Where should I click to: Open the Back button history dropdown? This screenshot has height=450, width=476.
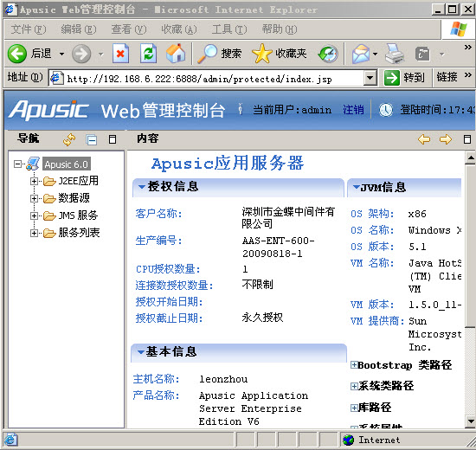pyautogui.click(x=61, y=54)
